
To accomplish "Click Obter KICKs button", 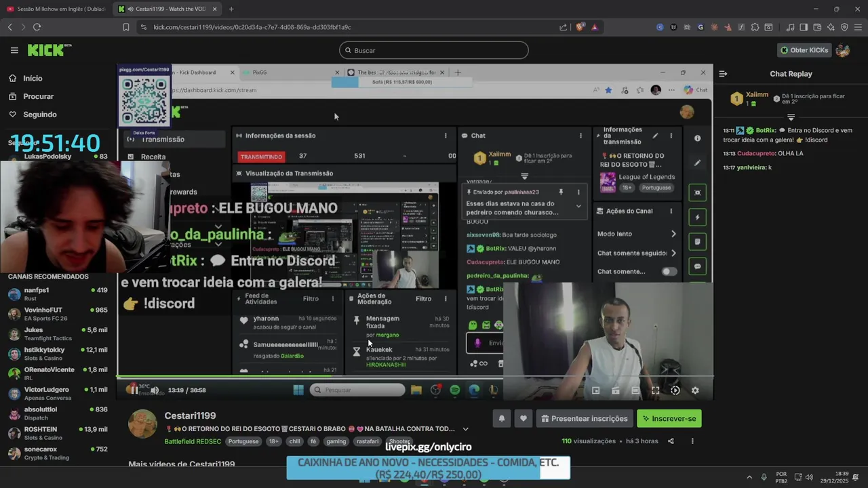I will point(804,50).
